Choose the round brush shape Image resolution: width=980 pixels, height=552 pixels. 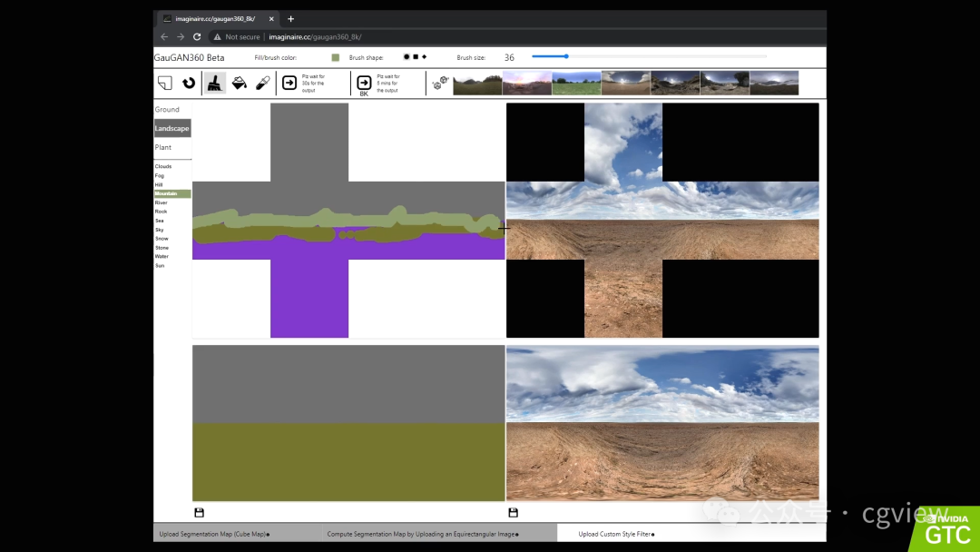point(407,57)
